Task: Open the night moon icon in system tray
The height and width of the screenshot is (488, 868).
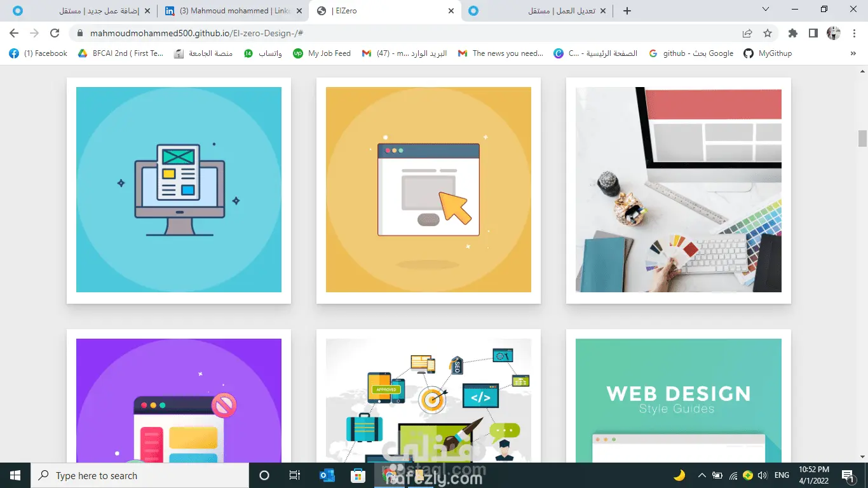Action: point(679,475)
